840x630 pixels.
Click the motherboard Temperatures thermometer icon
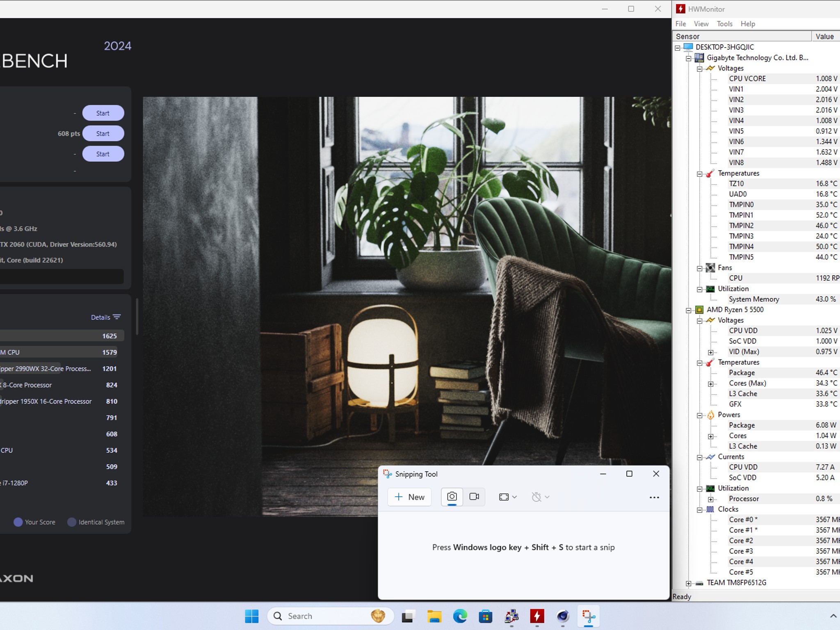pos(710,173)
